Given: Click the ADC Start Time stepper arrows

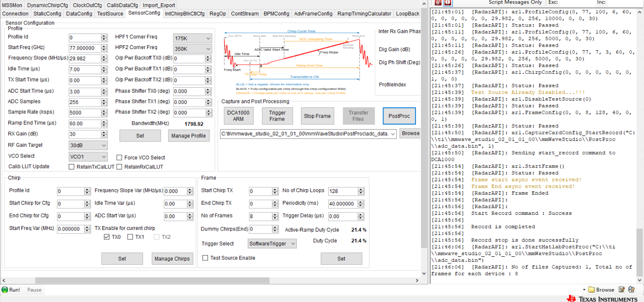Looking at the screenshot, I should [x=104, y=92].
